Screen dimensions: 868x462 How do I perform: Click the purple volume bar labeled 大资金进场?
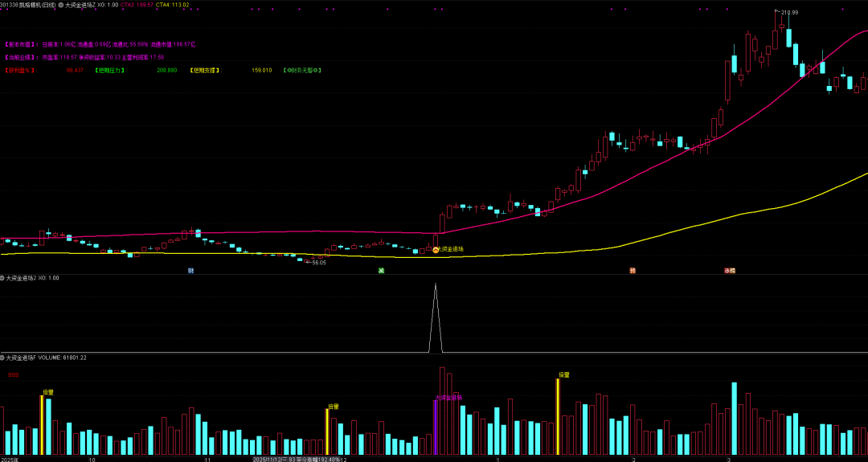point(435,426)
